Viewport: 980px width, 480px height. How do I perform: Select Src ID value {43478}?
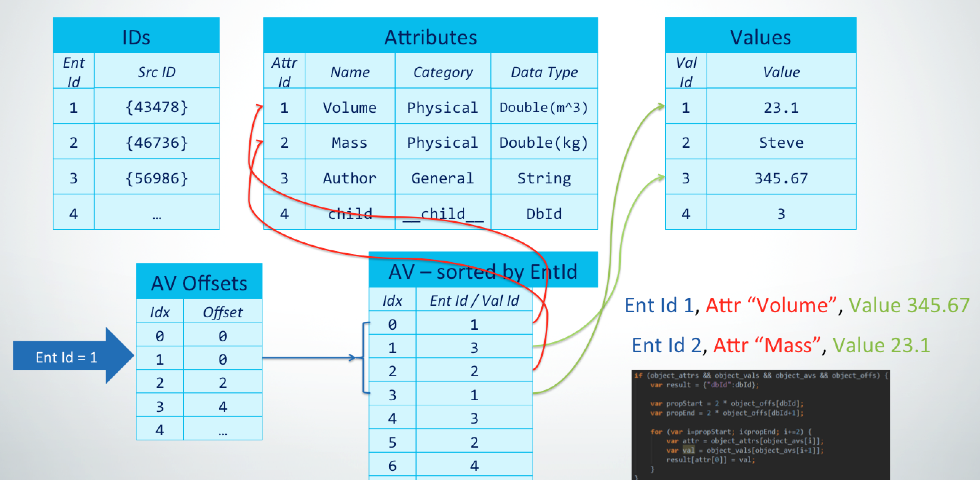tap(157, 107)
